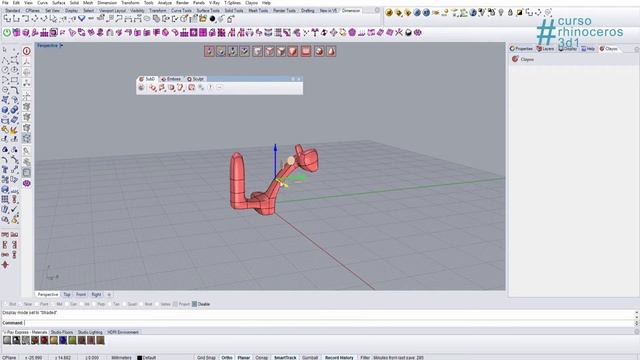The image size is (640, 360).
Task: Click the magenta multi-pane grid icon in T-Splines toolbar
Action: [x=203, y=33]
